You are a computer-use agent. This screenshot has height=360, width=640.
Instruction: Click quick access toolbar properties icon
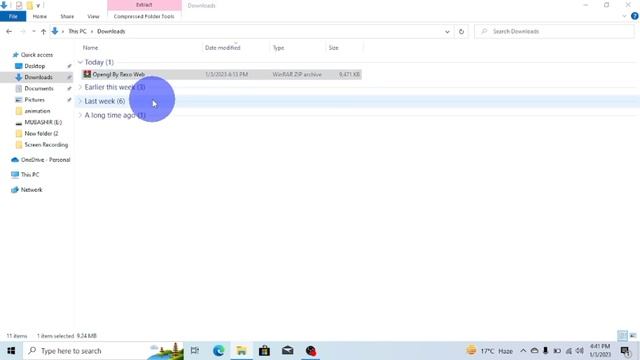(19, 5)
